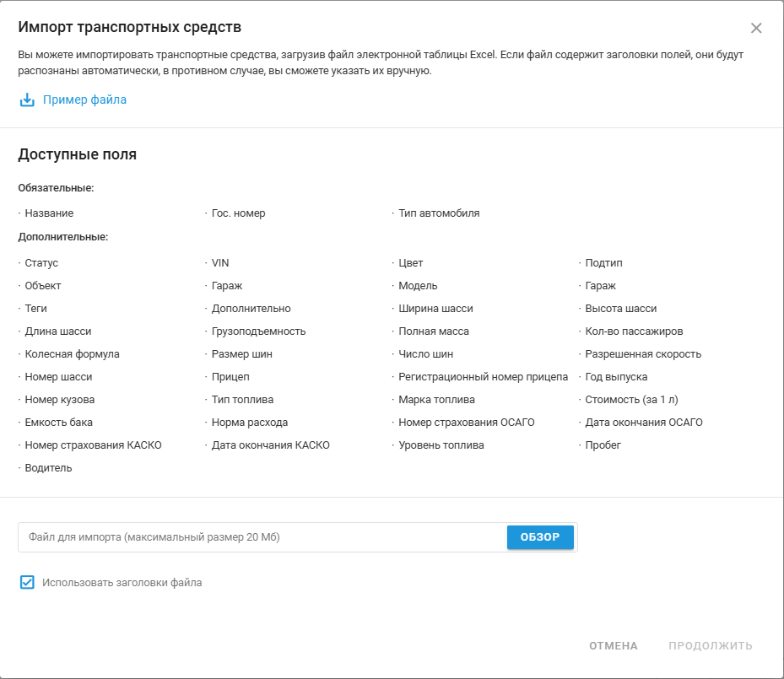Viewport: 784px width, 679px height.
Task: Click the ОБЗОР browse button
Action: pos(540,537)
